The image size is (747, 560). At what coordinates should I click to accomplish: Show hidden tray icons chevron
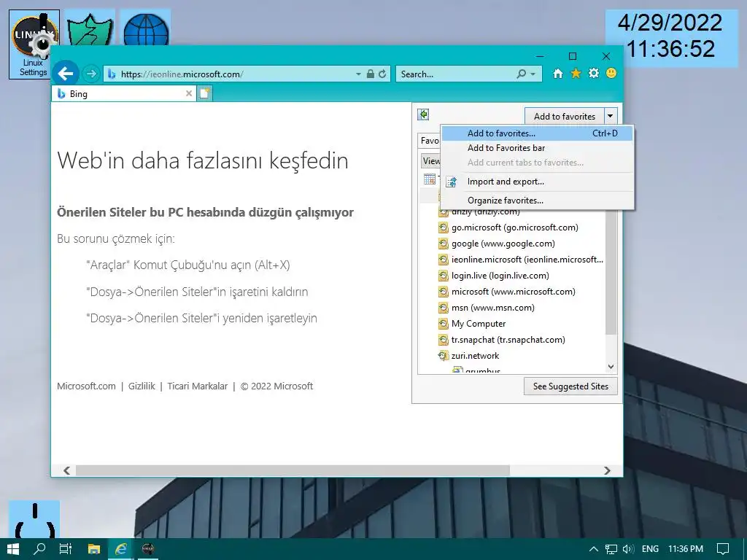click(x=594, y=549)
